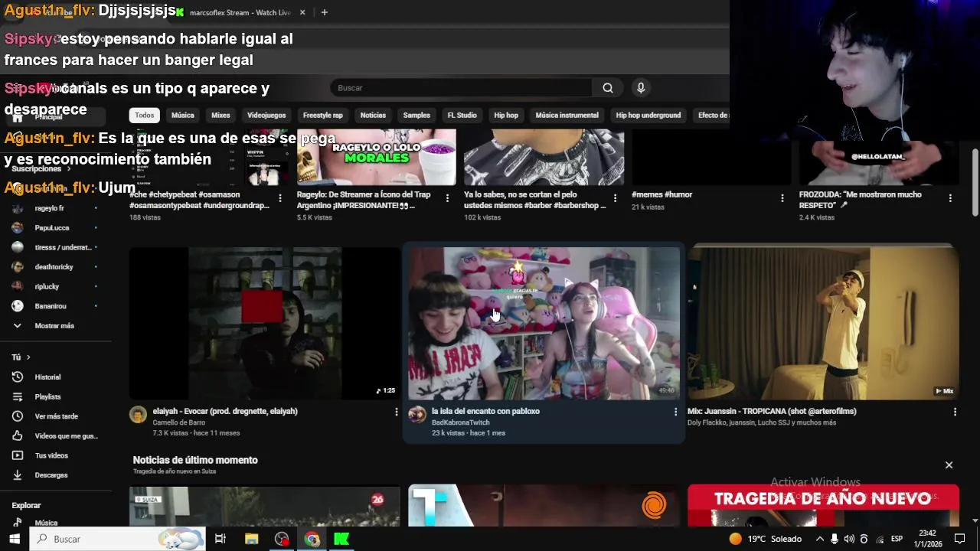Open the Windows Start menu
The width and height of the screenshot is (980, 551).
(x=14, y=539)
